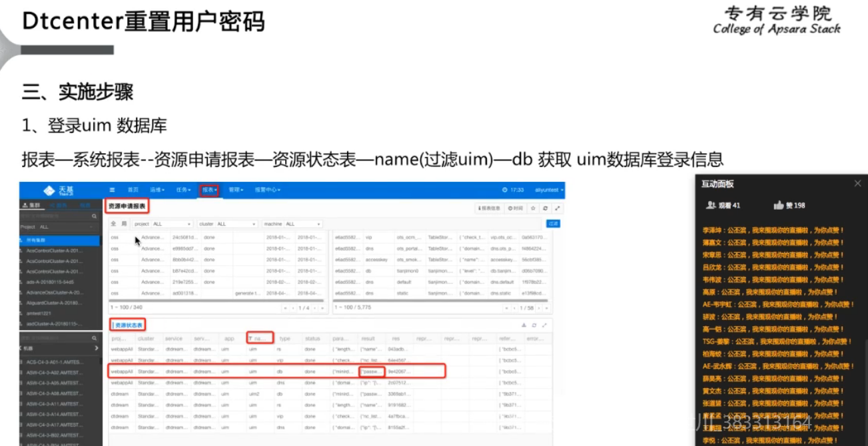
Task: Click the name column filter header
Action: tap(260, 339)
